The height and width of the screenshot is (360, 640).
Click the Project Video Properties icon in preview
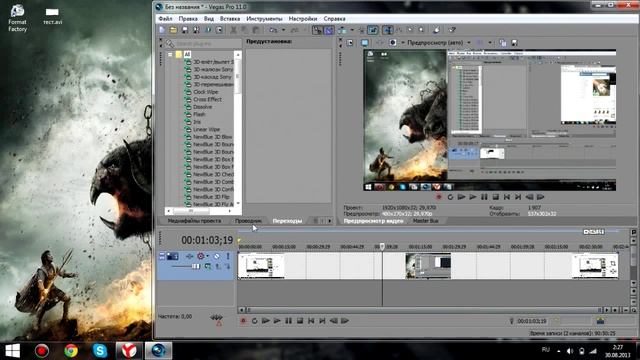coord(350,42)
